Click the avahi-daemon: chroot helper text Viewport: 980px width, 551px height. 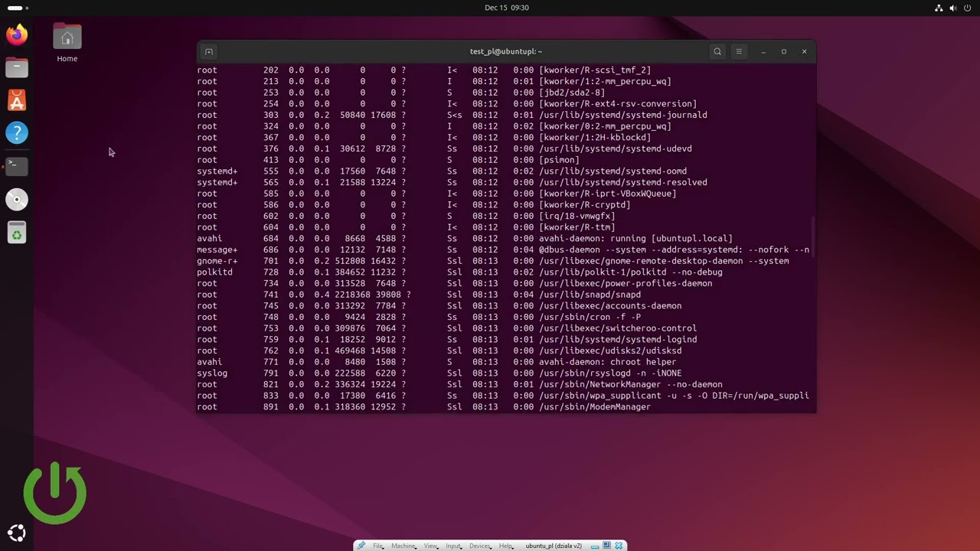[x=607, y=362]
